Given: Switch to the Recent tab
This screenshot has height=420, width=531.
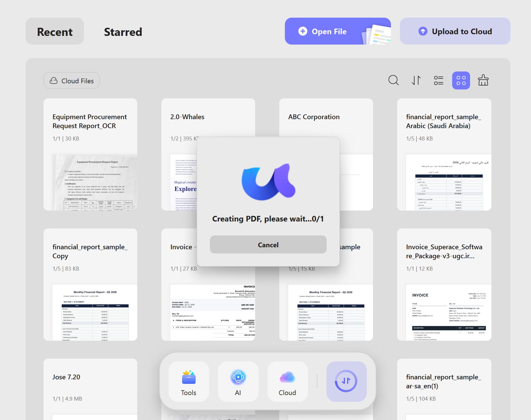Looking at the screenshot, I should pos(55,31).
